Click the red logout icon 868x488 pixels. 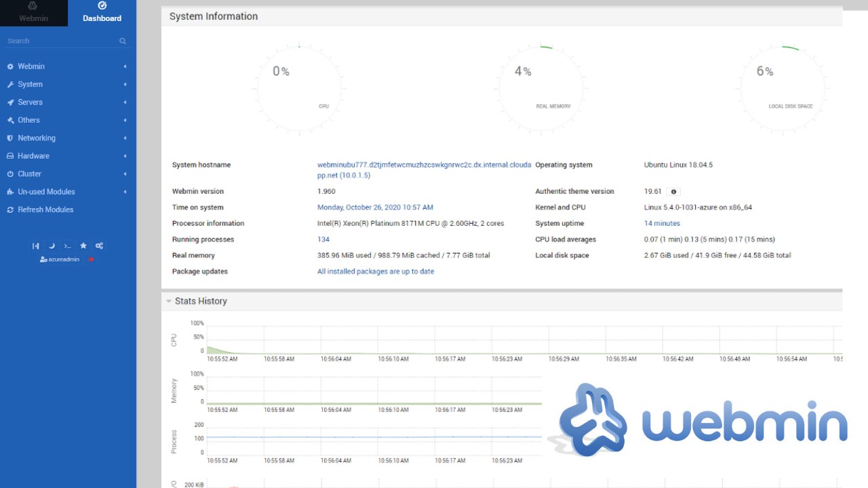pyautogui.click(x=91, y=260)
